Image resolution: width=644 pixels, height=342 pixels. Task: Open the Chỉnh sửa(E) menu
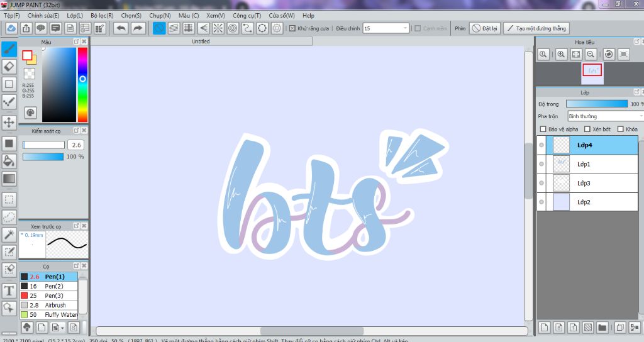point(43,15)
